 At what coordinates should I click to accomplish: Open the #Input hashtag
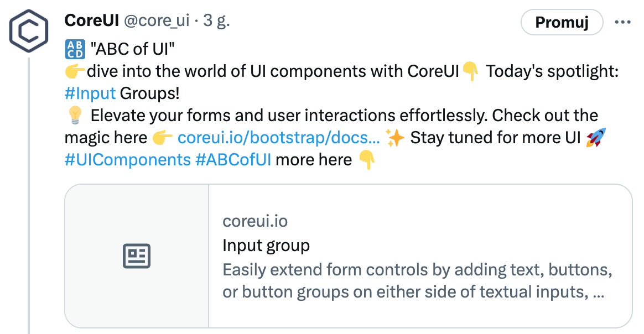(90, 93)
